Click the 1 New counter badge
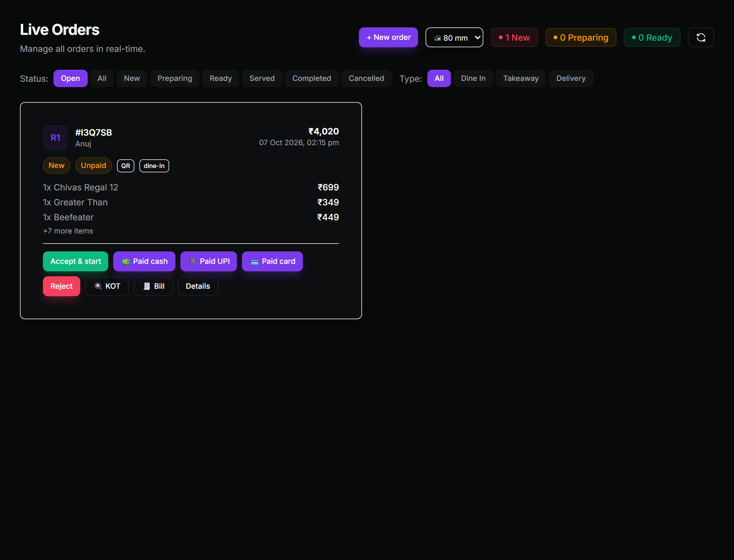The width and height of the screenshot is (734, 560). pos(514,37)
